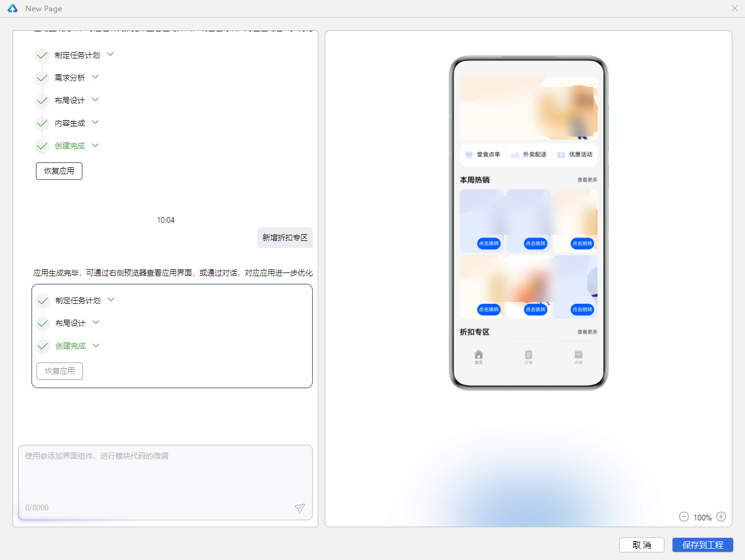This screenshot has height=560, width=745.
Task: Click the 10:04 timestamp
Action: (x=165, y=220)
